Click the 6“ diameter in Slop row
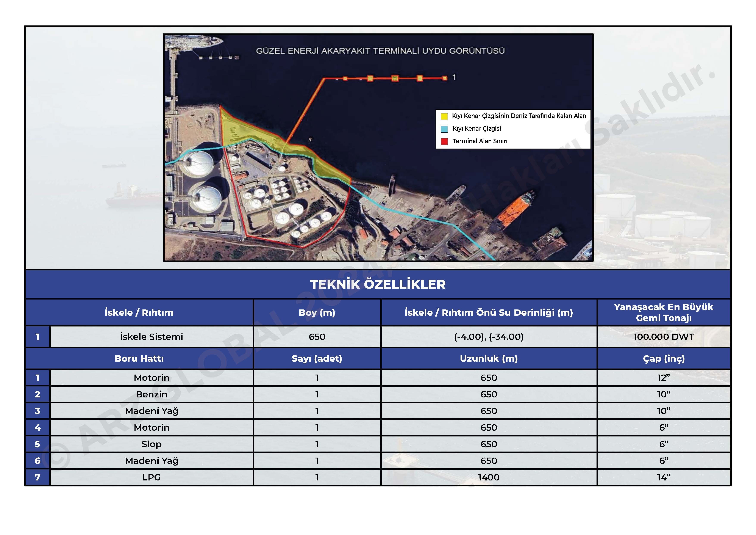Screen dimensions: 756x535 coord(664,444)
